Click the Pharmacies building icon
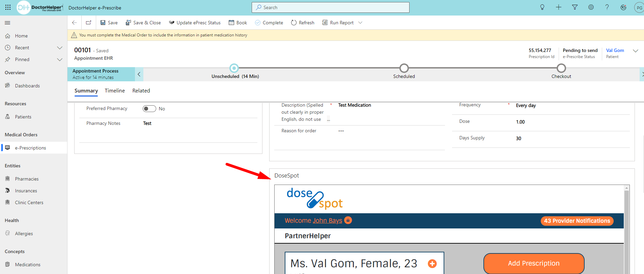 coord(7,179)
